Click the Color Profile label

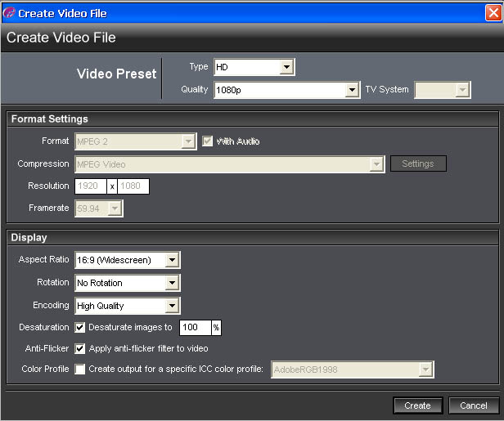45,369
